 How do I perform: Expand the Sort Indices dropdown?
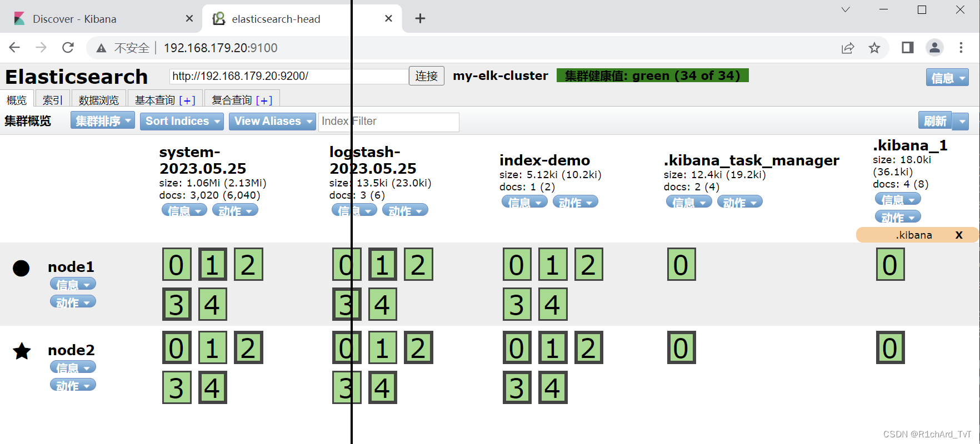(x=182, y=121)
